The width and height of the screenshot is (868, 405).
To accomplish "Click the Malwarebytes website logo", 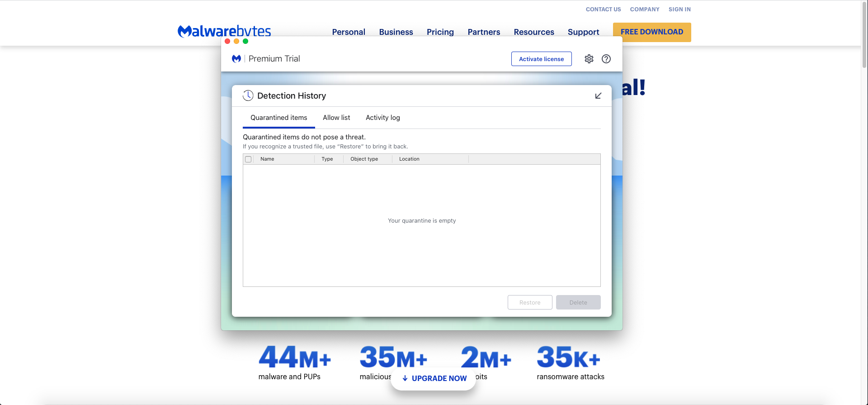I will [224, 31].
